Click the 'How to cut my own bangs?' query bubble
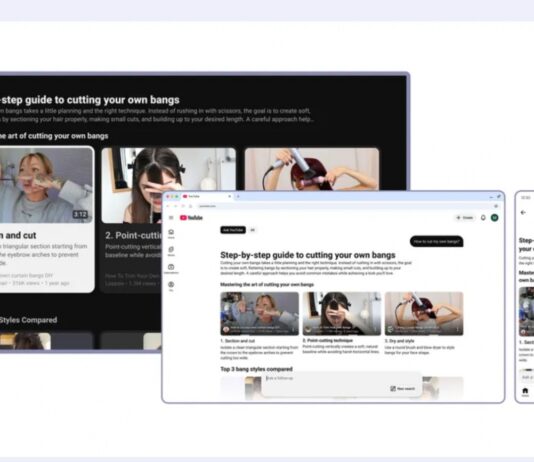The width and height of the screenshot is (534, 462). (x=436, y=241)
